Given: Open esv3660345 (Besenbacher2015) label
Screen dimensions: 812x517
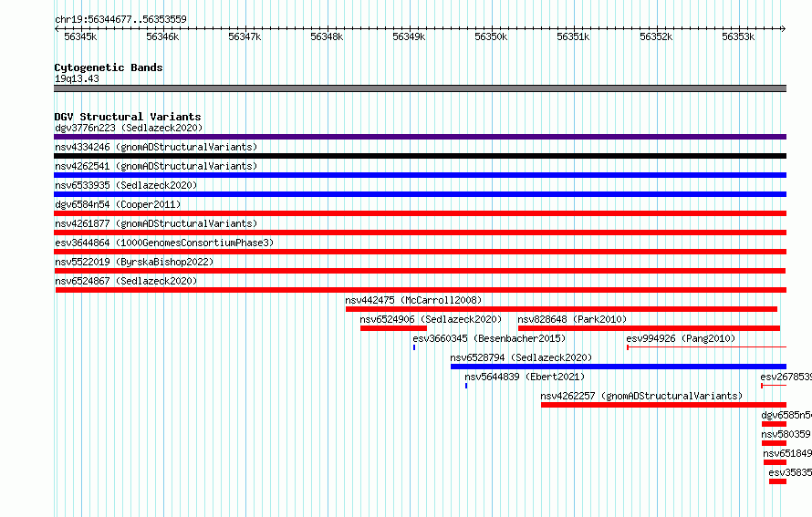Looking at the screenshot, I should [x=489, y=338].
